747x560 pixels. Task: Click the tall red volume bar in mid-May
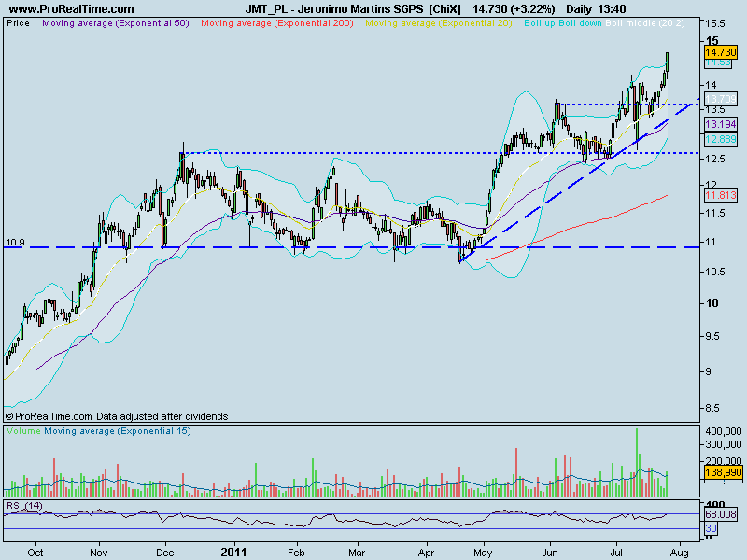click(516, 472)
